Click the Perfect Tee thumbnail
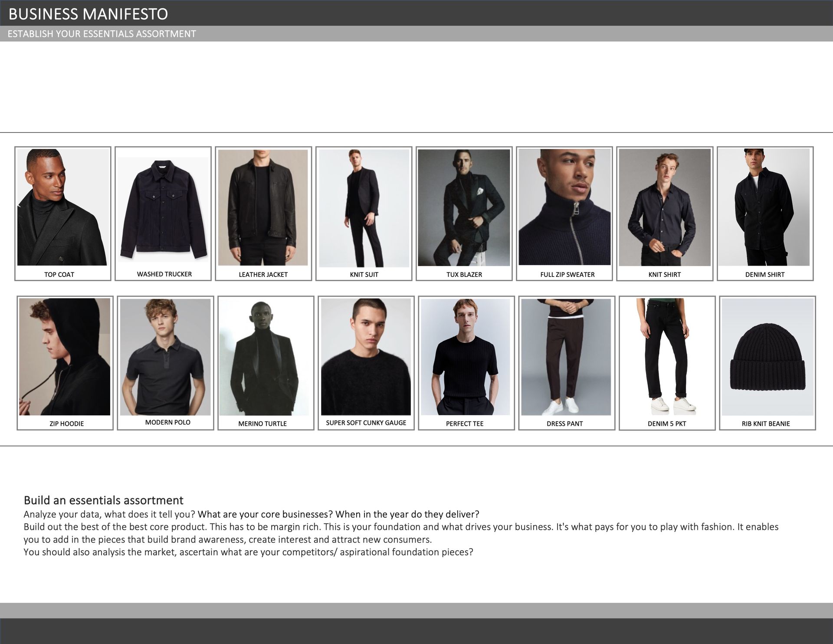Image resolution: width=833 pixels, height=644 pixels. click(x=465, y=357)
